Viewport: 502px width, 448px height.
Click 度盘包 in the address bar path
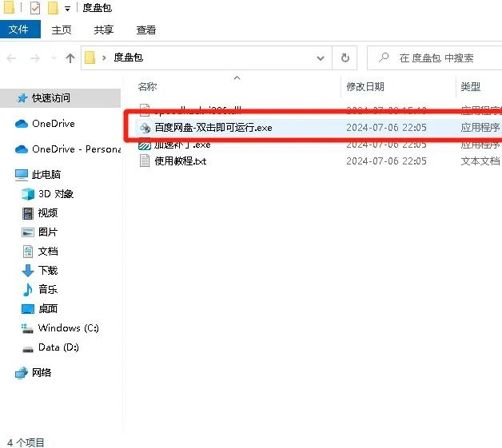pyautogui.click(x=129, y=57)
